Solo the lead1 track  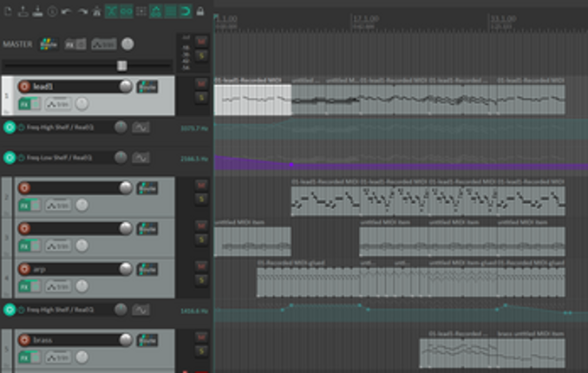coord(201,98)
